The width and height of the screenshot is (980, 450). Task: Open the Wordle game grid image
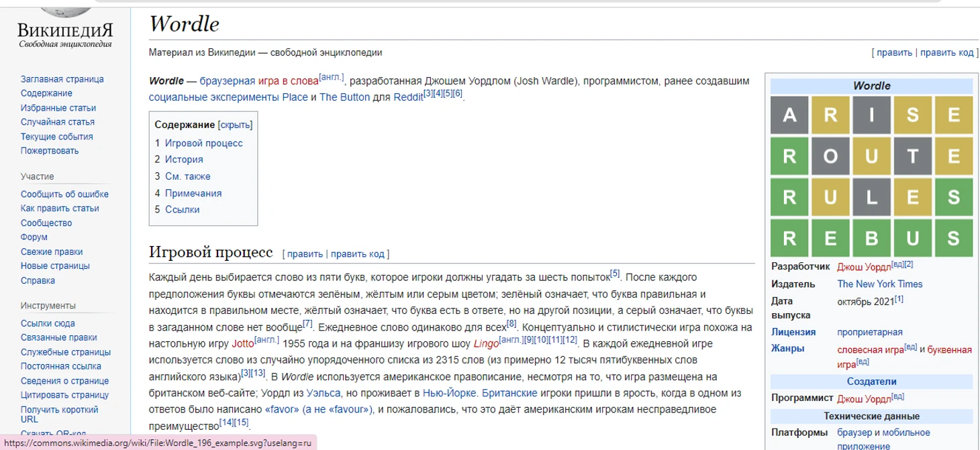coord(872,176)
